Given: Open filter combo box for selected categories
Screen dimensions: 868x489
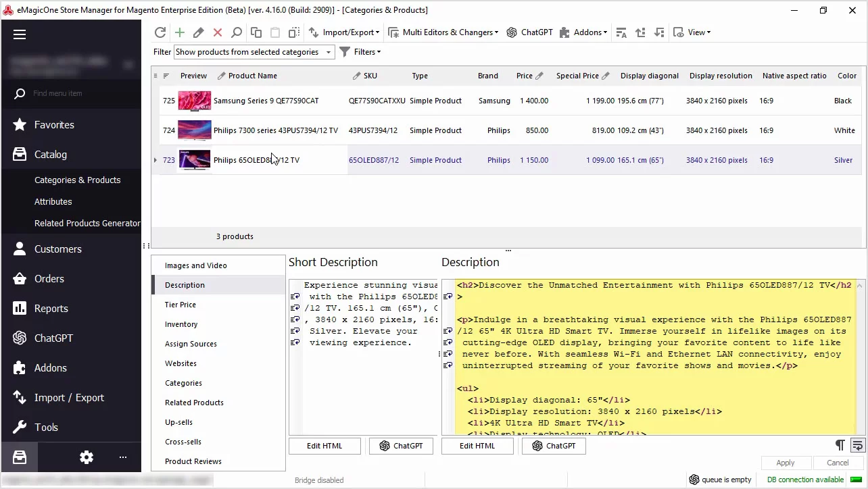Looking at the screenshot, I should point(254,52).
